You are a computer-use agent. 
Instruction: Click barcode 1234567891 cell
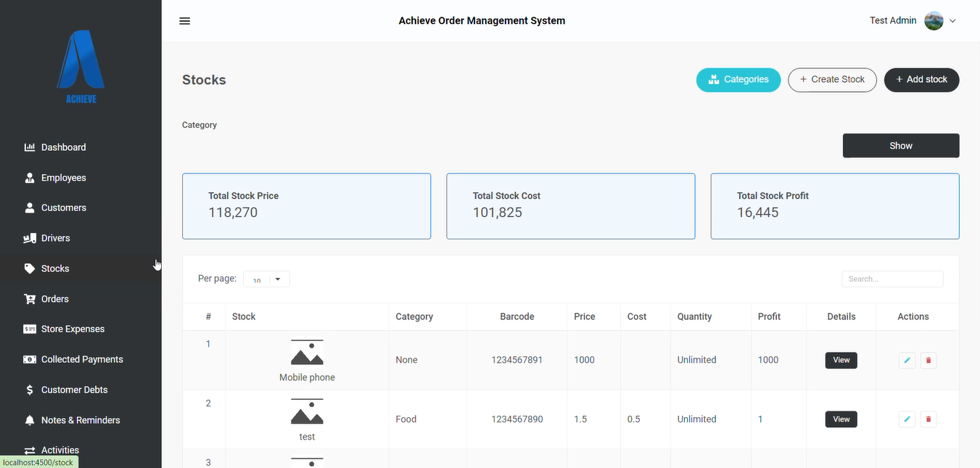517,360
